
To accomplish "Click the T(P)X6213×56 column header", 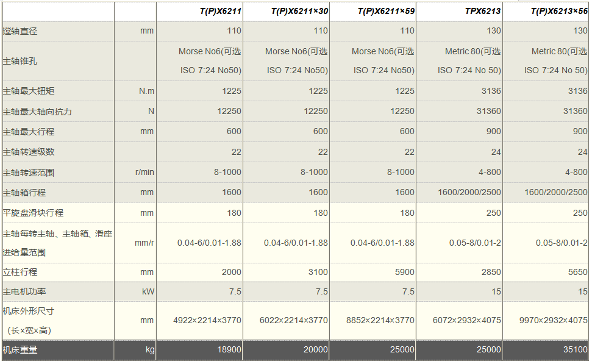I will click(559, 11).
